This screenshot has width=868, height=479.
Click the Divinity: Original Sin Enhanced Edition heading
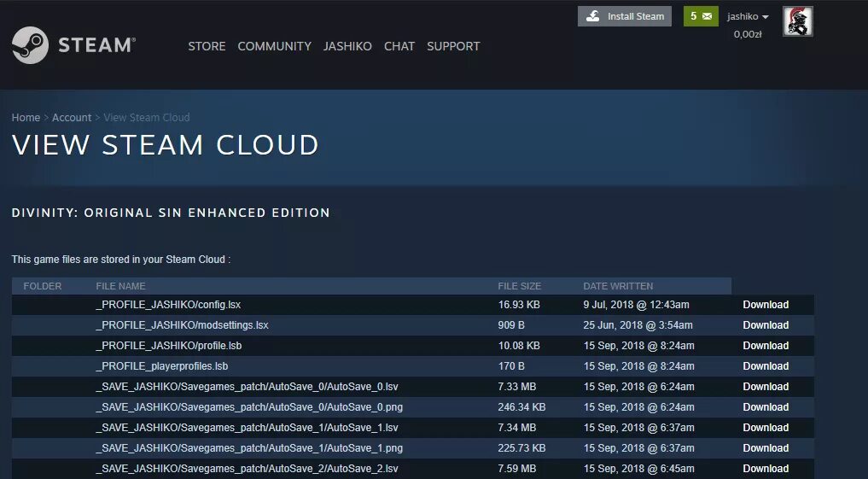click(171, 213)
